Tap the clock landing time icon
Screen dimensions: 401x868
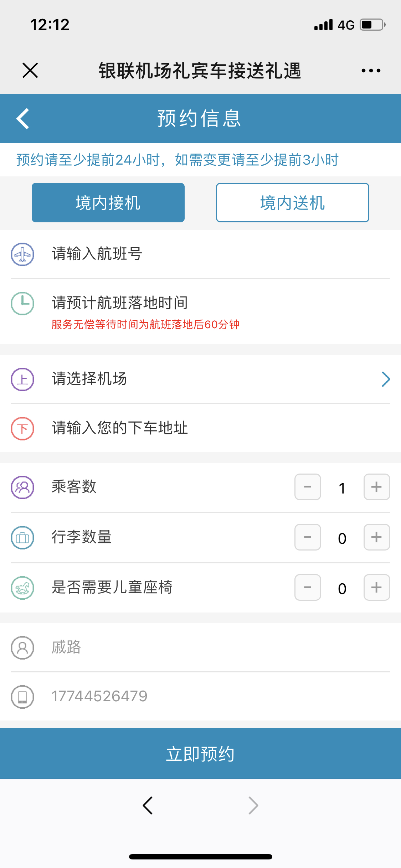point(22,304)
